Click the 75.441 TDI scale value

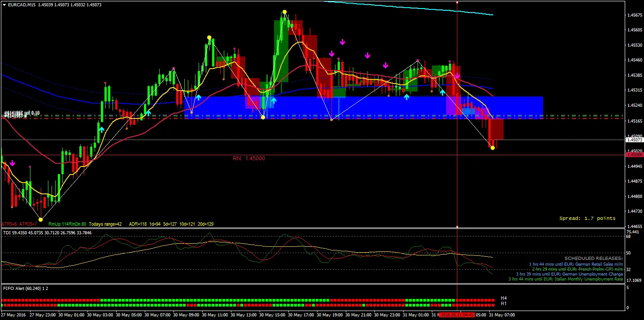tap(633, 232)
